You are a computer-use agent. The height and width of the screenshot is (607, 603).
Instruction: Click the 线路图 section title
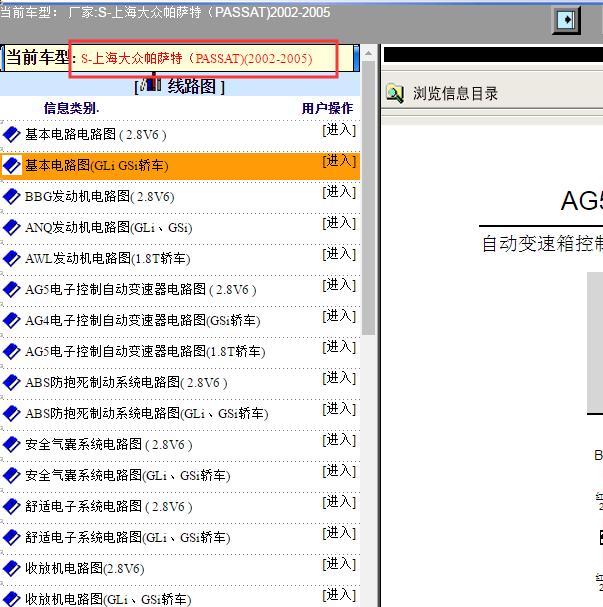(x=192, y=86)
